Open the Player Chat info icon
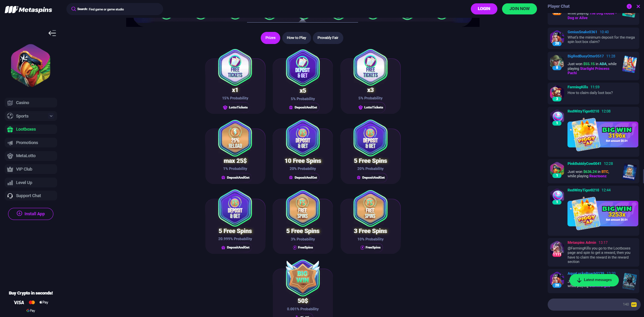Viewport: 644px width, 317px height. (629, 6)
